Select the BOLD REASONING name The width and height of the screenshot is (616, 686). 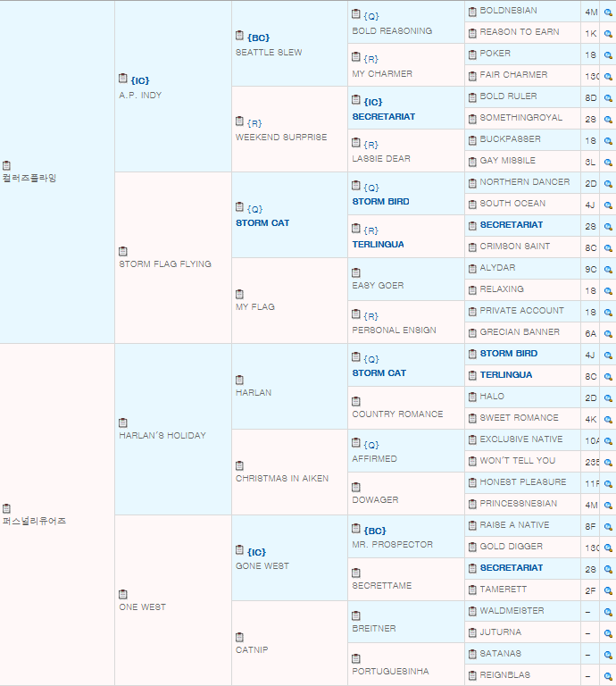click(x=392, y=31)
